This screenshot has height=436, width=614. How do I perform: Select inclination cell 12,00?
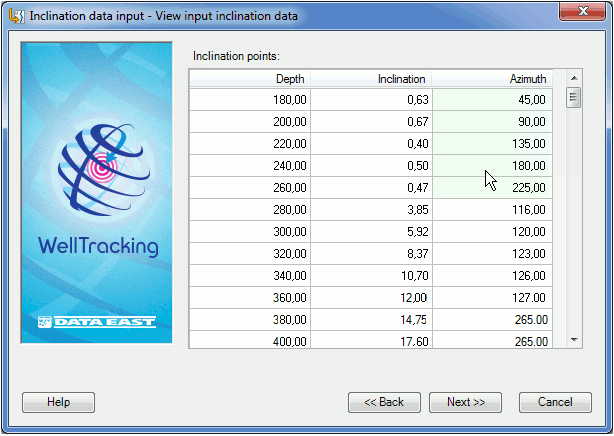(x=371, y=297)
